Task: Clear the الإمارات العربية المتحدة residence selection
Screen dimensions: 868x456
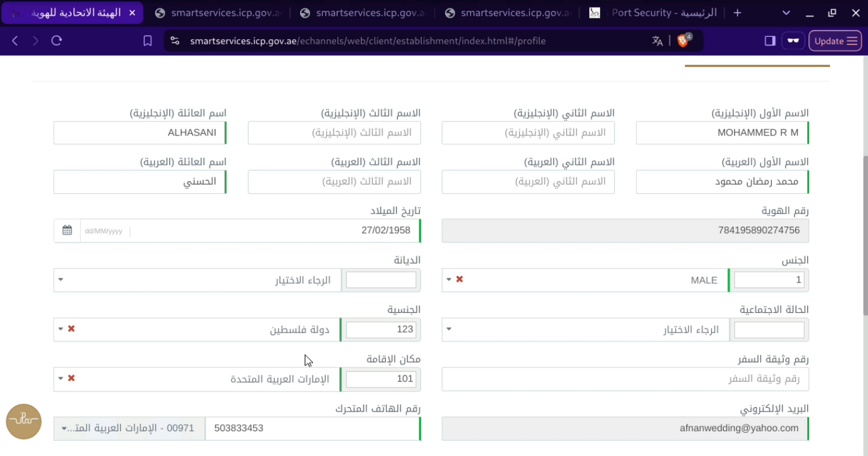Action: pyautogui.click(x=72, y=378)
